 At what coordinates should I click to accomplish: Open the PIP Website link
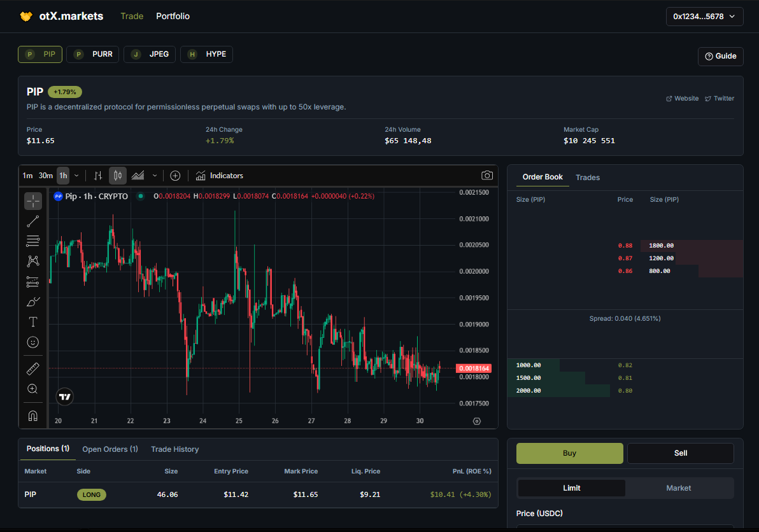(x=683, y=98)
